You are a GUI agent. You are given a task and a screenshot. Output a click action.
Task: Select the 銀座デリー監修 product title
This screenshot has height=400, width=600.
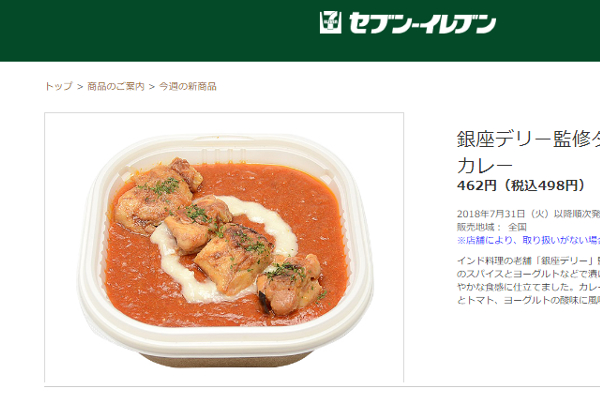528,139
